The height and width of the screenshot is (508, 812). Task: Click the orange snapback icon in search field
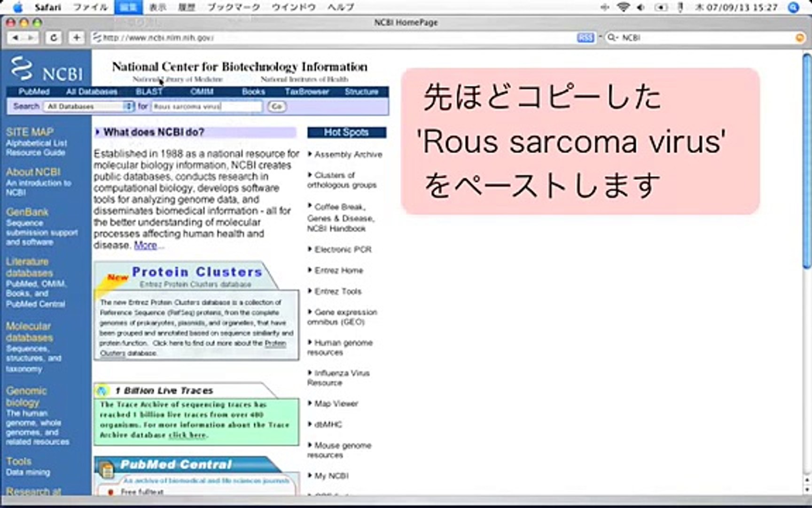799,38
